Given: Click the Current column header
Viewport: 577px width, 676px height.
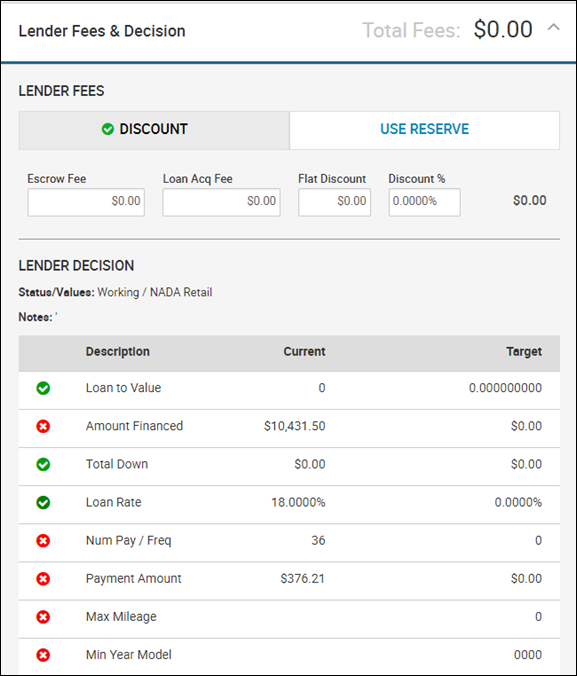Looking at the screenshot, I should [x=304, y=352].
